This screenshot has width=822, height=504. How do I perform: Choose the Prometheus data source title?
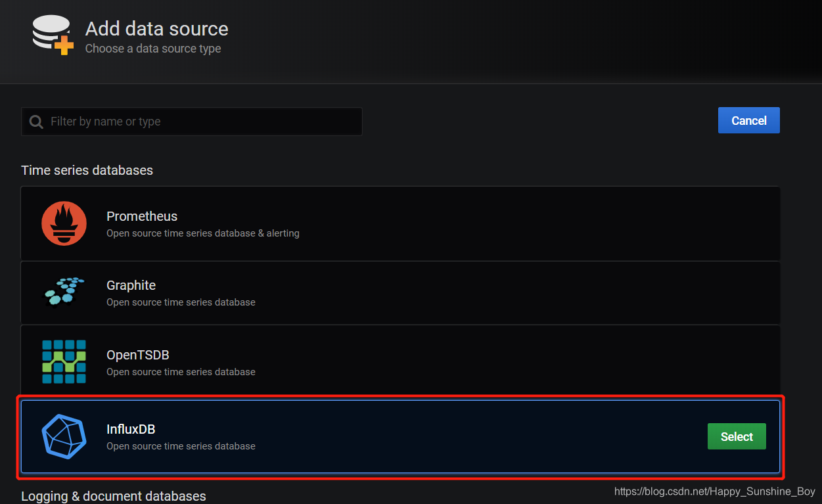tap(142, 216)
